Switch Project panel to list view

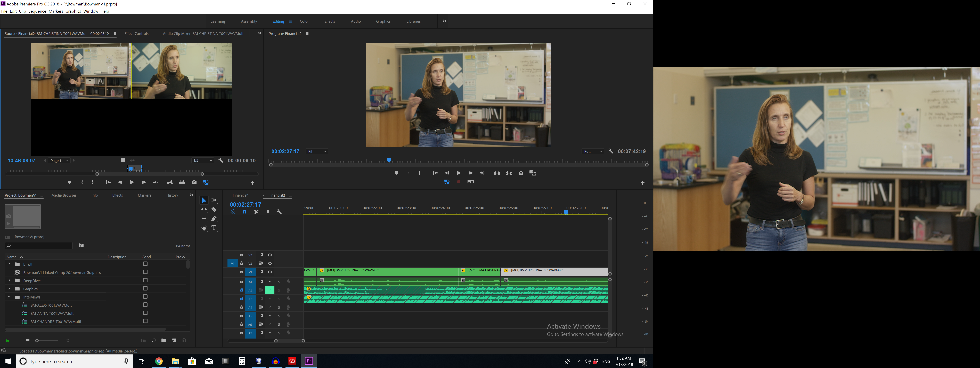(17, 341)
